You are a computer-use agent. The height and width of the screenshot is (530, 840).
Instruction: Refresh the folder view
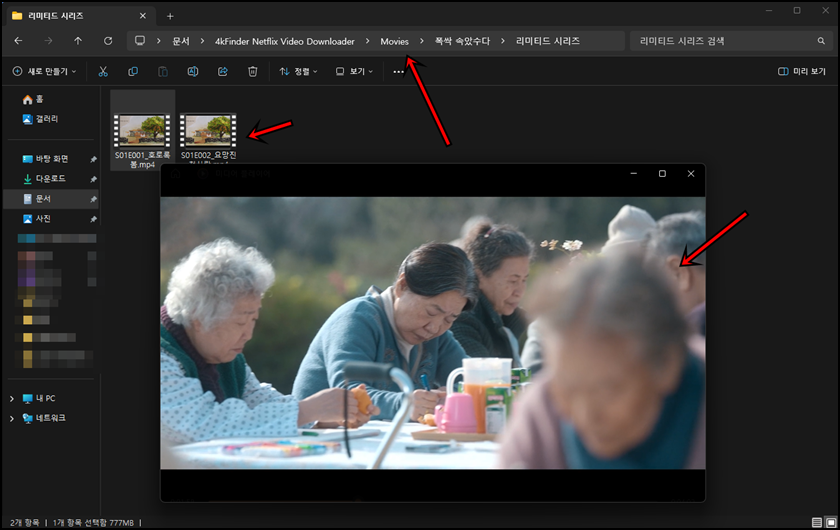(108, 41)
